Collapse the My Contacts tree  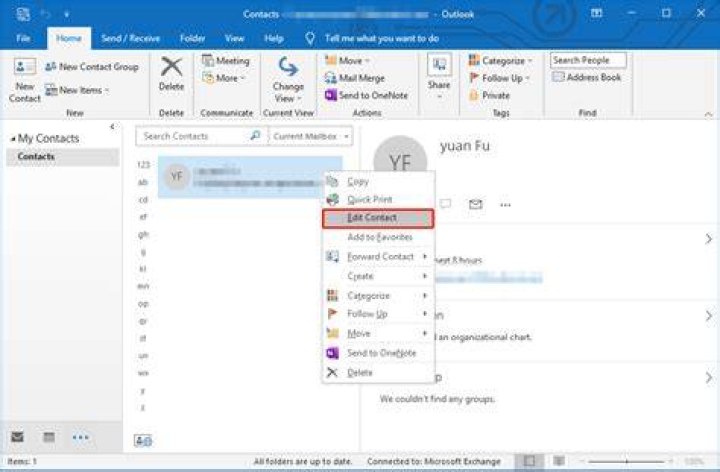click(13, 138)
